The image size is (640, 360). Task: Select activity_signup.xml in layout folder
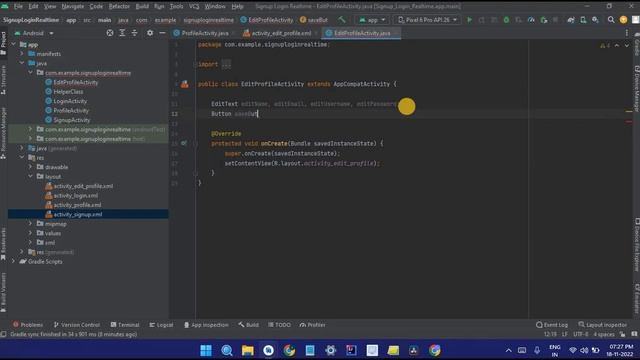pos(78,214)
